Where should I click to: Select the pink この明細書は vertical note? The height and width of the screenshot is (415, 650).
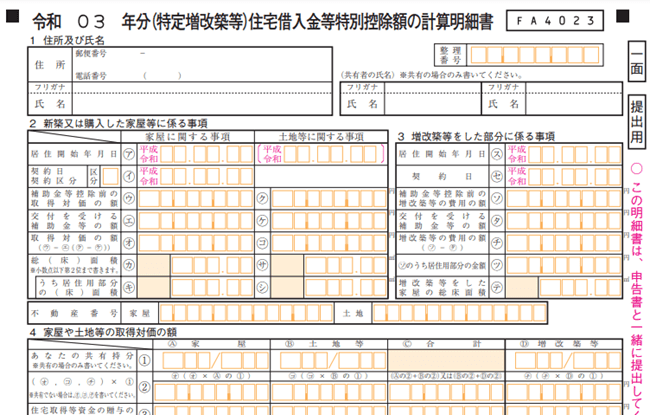[x=637, y=289]
